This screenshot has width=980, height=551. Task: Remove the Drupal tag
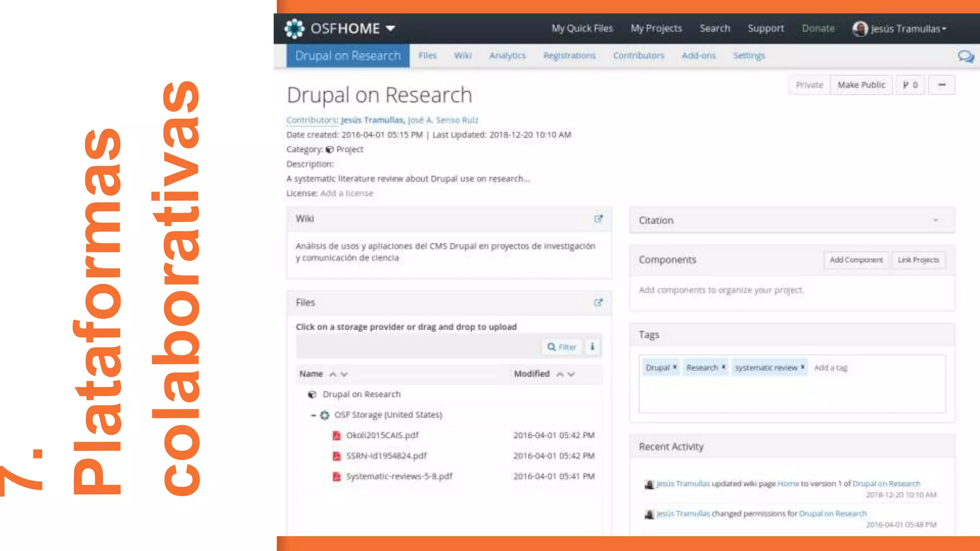pos(675,367)
